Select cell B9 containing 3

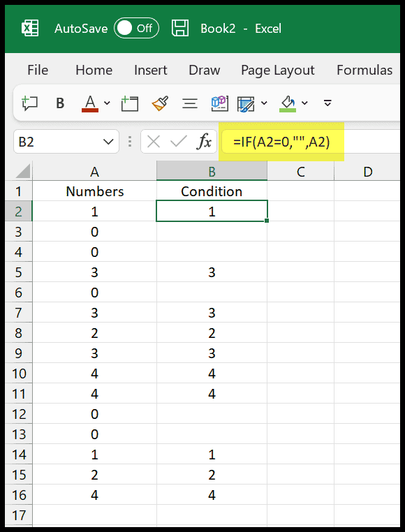coord(212,353)
